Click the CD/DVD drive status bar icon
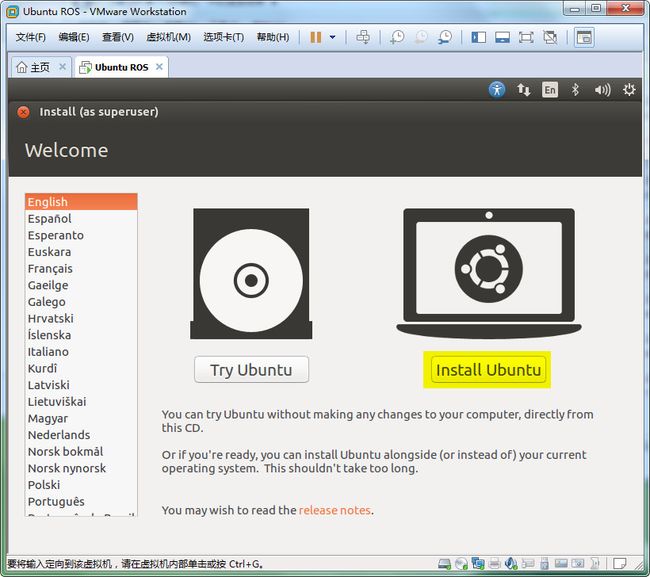The height and width of the screenshot is (577, 650). (x=461, y=564)
